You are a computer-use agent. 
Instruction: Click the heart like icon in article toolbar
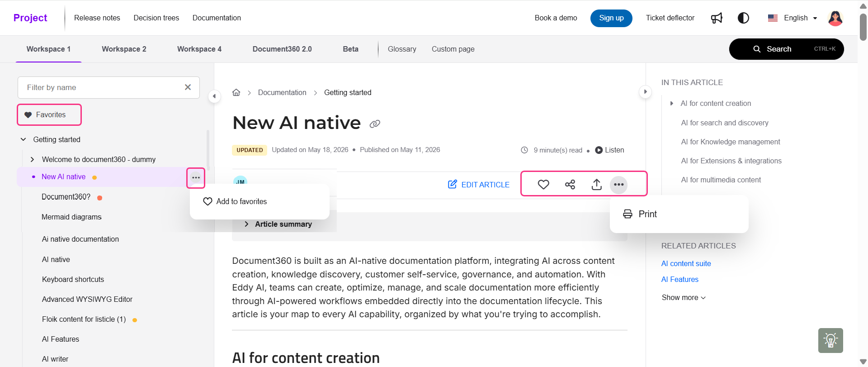[543, 184]
